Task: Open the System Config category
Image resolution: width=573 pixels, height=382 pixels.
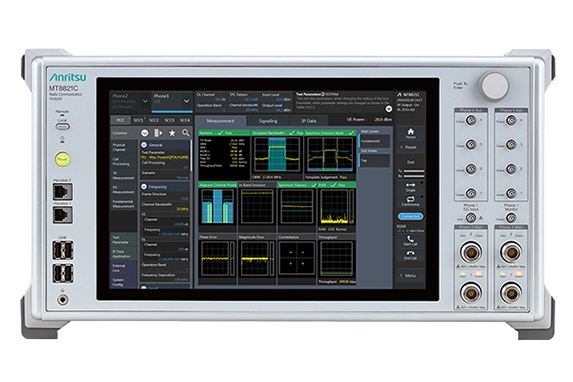Action: tap(124, 281)
